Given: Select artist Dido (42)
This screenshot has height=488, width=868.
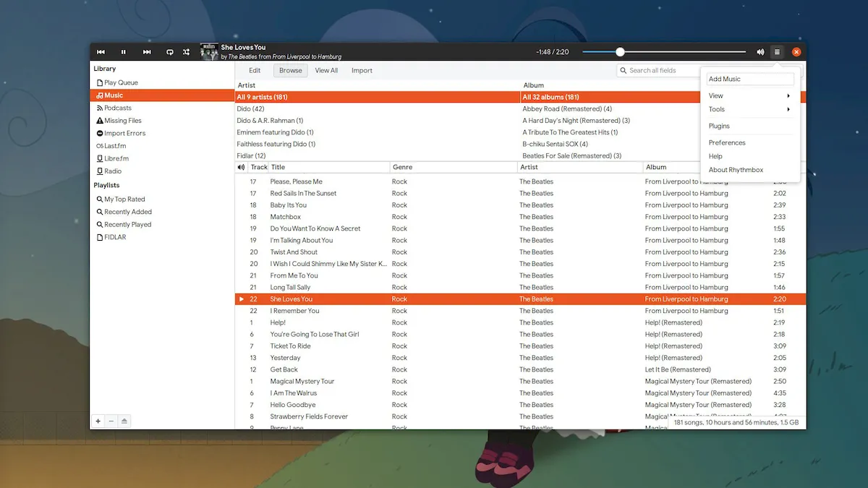Looking at the screenshot, I should (378, 108).
